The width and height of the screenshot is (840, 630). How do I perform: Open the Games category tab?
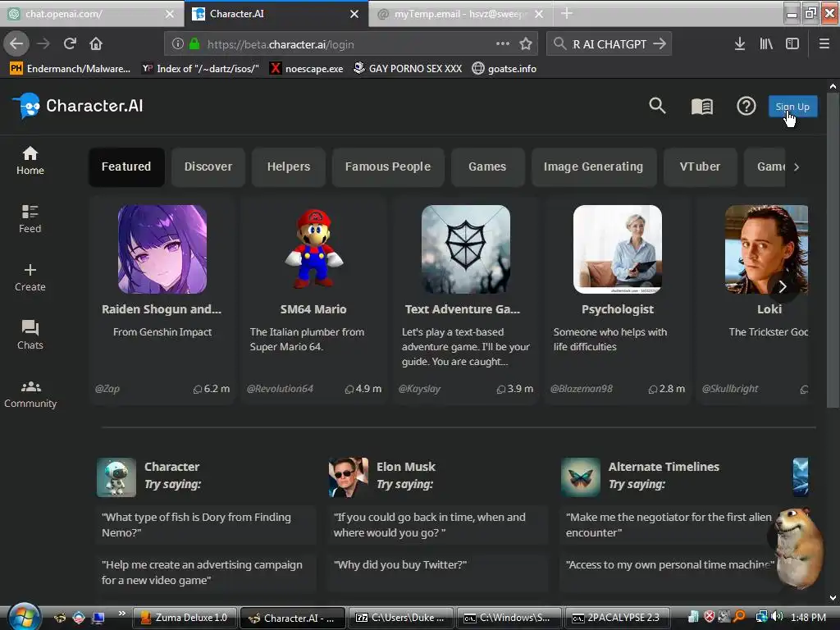tap(487, 167)
